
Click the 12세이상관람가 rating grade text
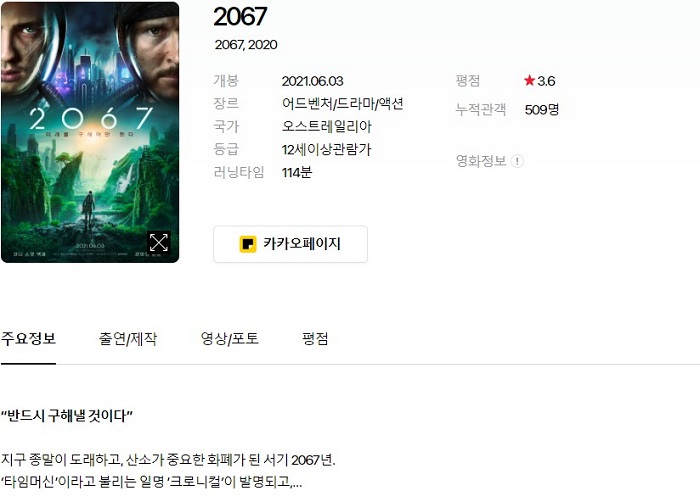pos(326,150)
